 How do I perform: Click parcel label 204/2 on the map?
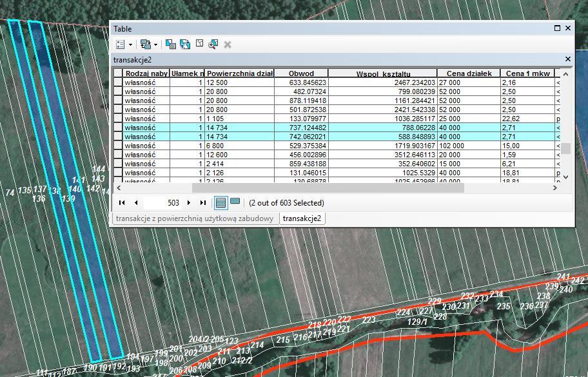pyautogui.click(x=199, y=339)
